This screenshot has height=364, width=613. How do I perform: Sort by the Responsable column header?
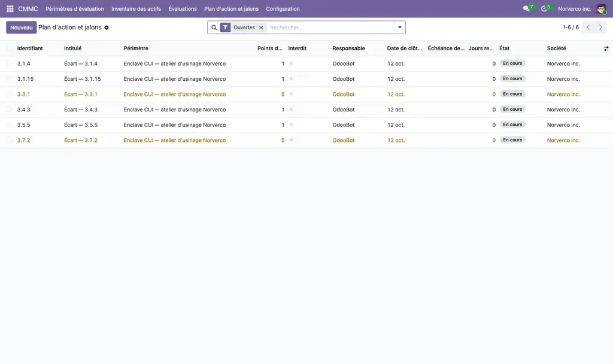point(349,48)
